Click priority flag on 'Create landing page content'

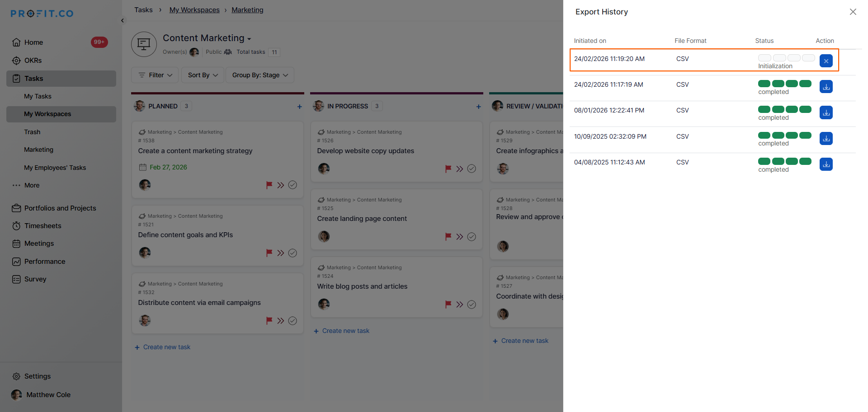pos(448,237)
